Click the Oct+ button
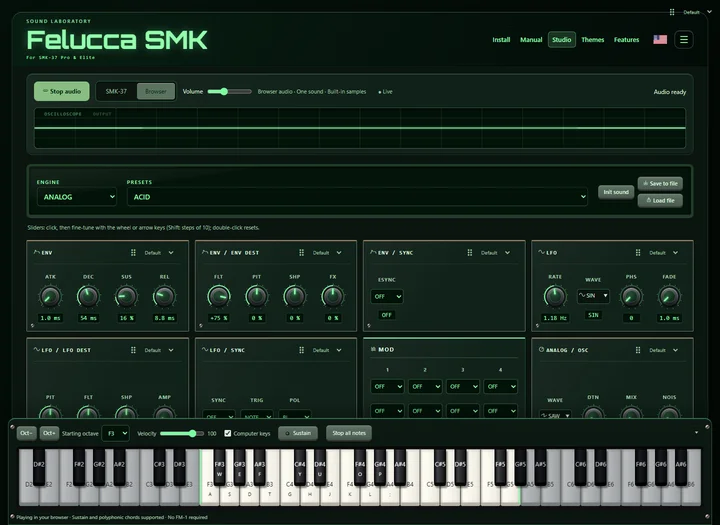Viewport: 720px width, 525px height. click(49, 433)
